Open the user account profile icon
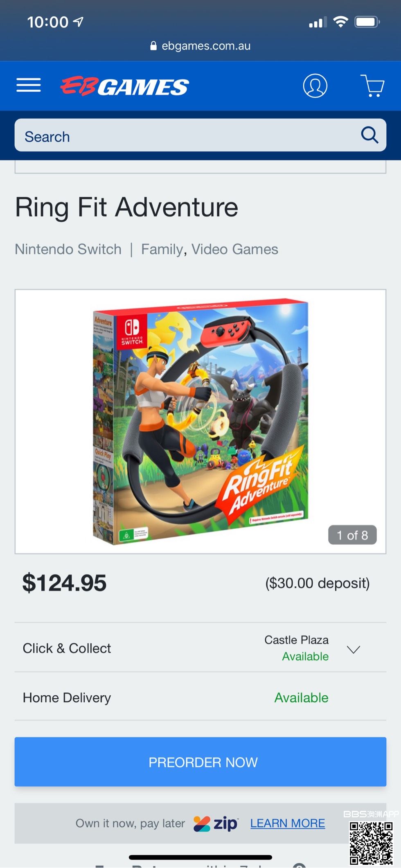 point(315,86)
